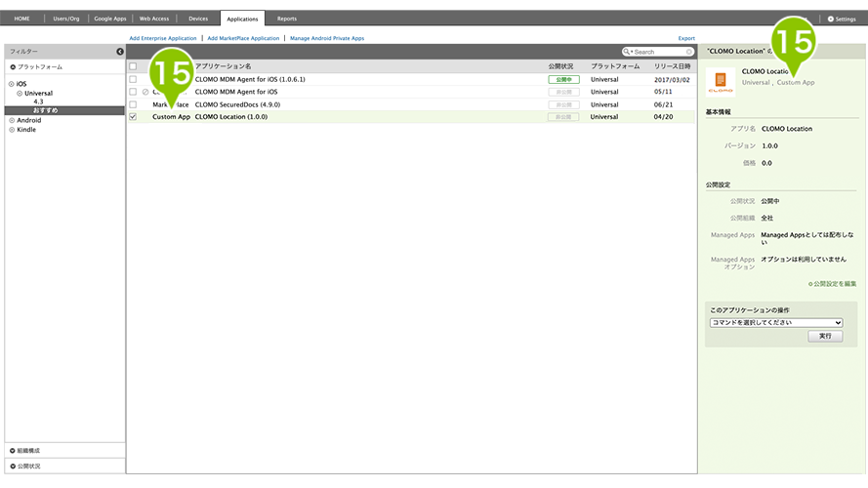Check the CLOMO SecuredDocs (4.9.0) row checkbox

click(x=133, y=104)
